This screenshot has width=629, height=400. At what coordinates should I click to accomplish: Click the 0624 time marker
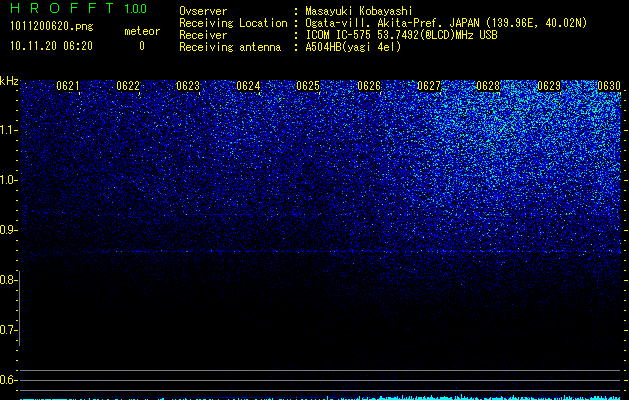pos(248,86)
